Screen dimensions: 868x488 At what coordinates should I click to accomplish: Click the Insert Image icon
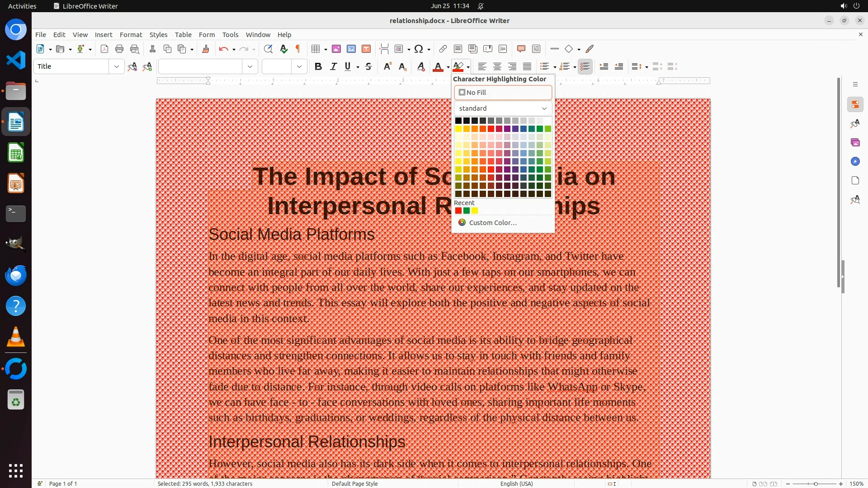(x=336, y=49)
